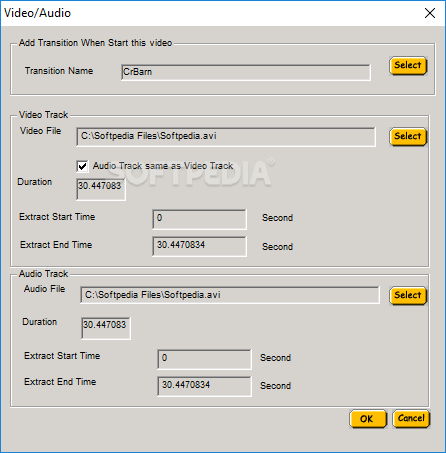446x453 pixels.
Task: Click the 'Audio File' label
Action: pyautogui.click(x=45, y=289)
